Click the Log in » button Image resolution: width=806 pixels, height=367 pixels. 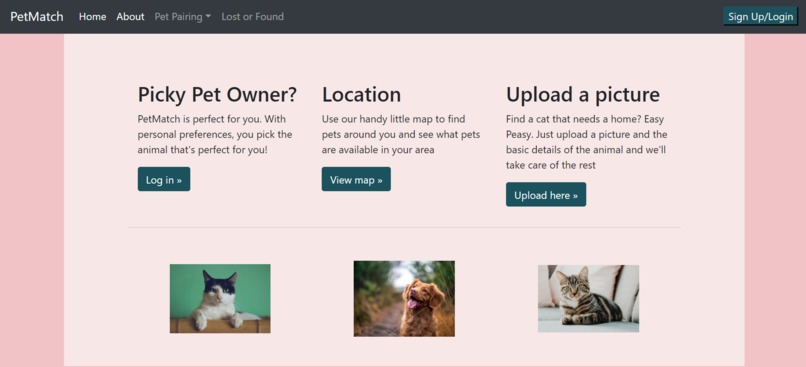click(x=164, y=179)
